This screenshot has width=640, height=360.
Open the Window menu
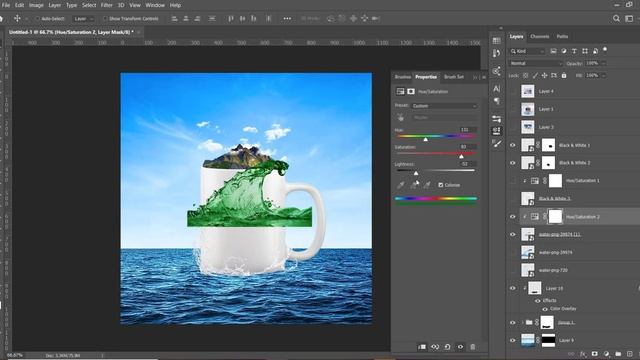[x=155, y=5]
